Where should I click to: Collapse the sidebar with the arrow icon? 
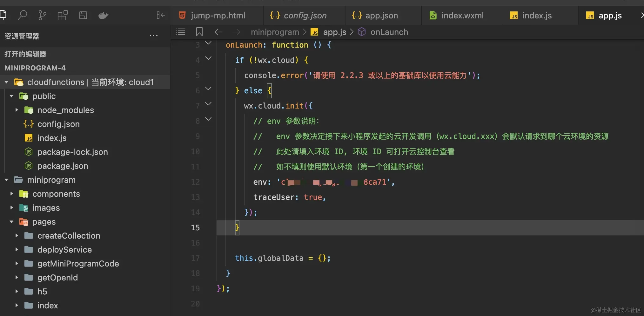[161, 15]
